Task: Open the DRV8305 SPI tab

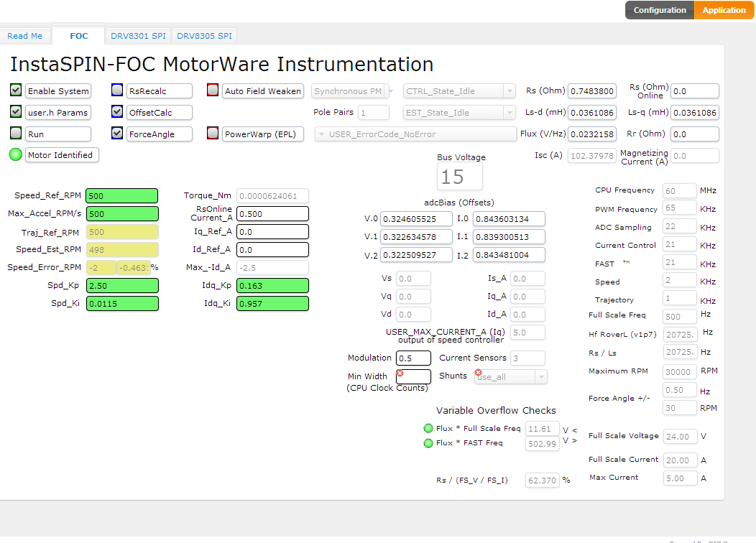Action: pyautogui.click(x=204, y=36)
